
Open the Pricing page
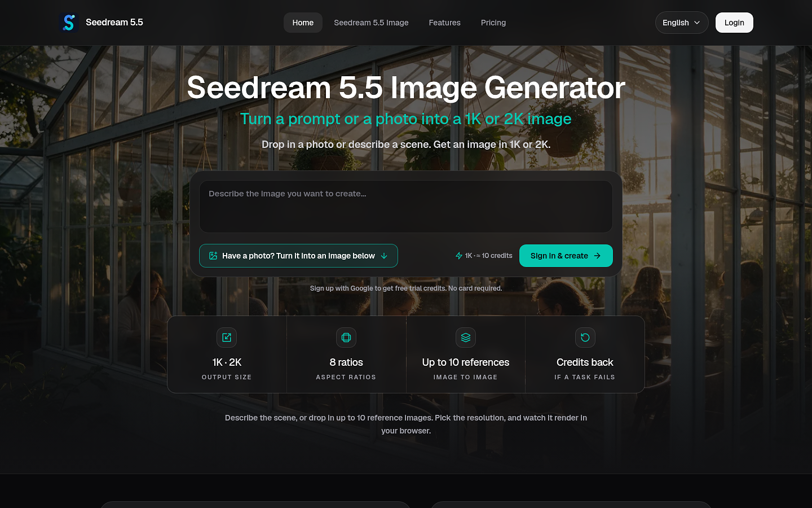[x=493, y=23]
